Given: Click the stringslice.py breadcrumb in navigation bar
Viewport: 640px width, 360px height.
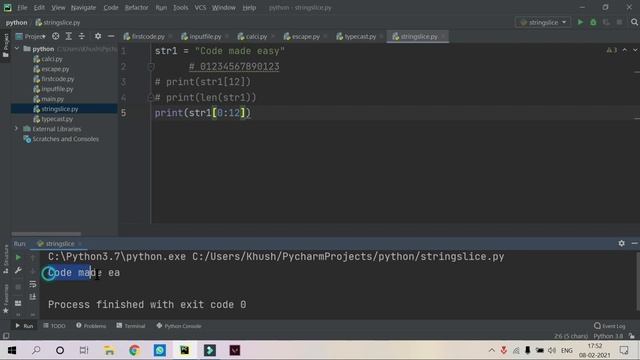Looking at the screenshot, I should [58, 22].
